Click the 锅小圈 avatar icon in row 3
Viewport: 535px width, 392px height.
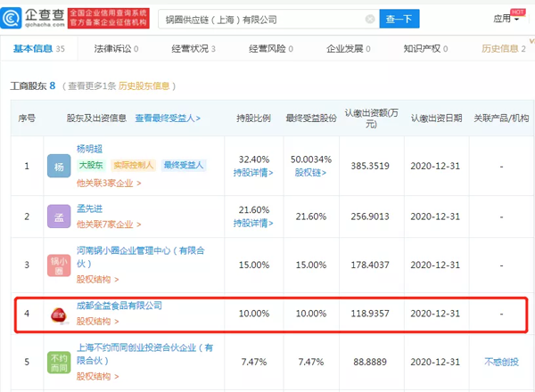click(x=59, y=265)
